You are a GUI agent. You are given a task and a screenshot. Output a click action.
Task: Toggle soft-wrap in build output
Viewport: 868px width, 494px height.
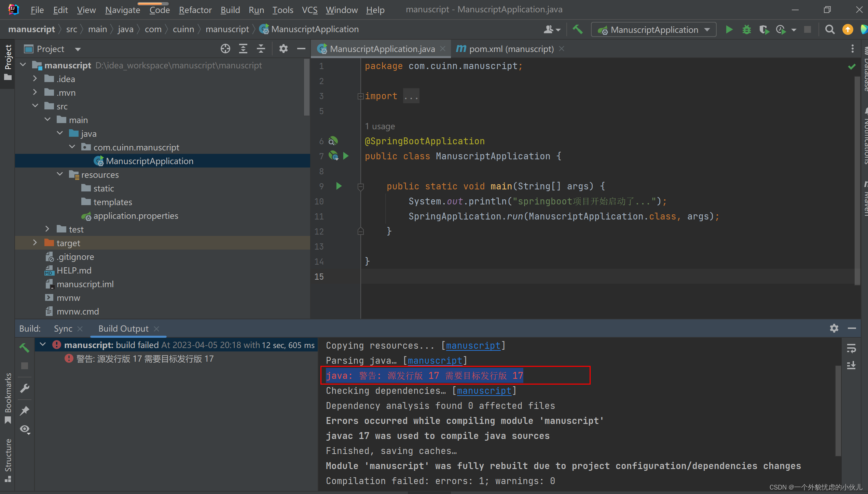851,348
